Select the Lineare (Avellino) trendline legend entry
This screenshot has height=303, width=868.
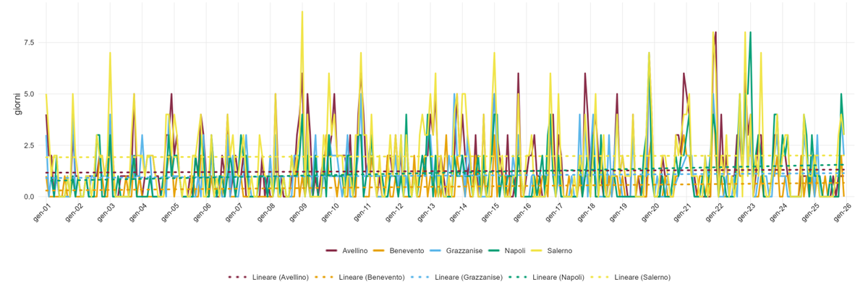(268, 277)
